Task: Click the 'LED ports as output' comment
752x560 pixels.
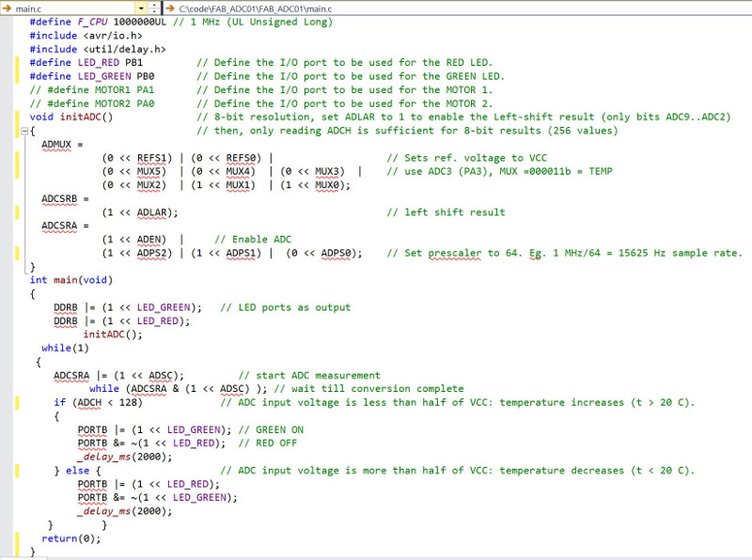Action: pos(286,307)
